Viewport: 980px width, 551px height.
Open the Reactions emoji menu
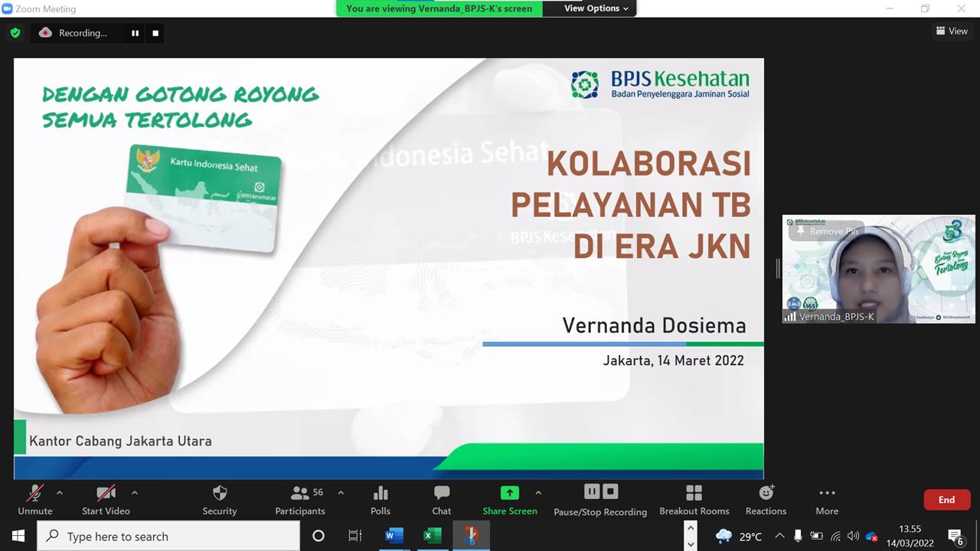coord(766,494)
